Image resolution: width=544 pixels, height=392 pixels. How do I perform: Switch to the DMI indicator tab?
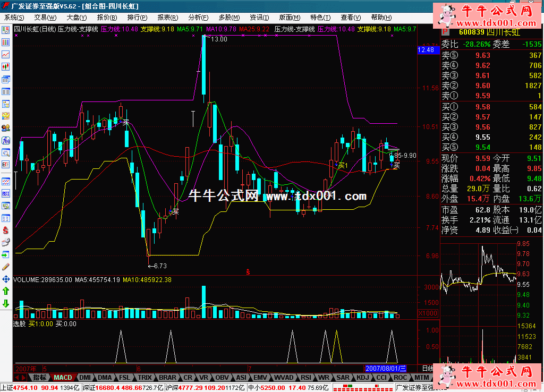pos(84,378)
